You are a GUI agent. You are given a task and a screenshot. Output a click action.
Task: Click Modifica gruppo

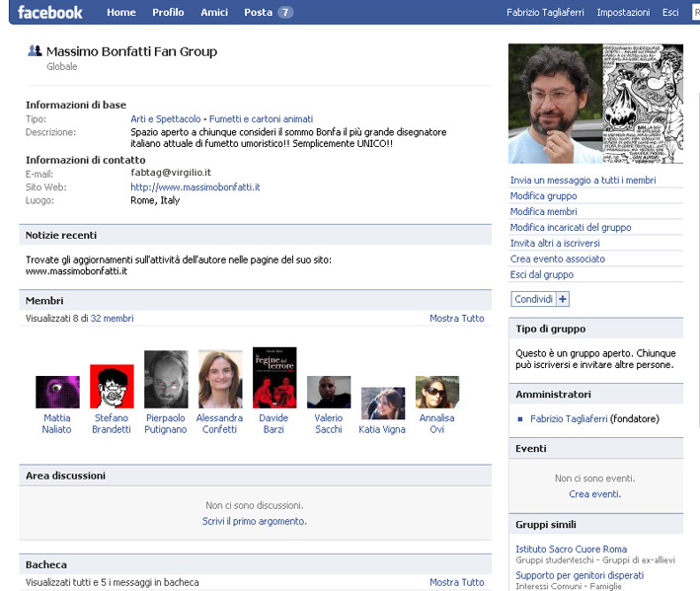coord(543,195)
